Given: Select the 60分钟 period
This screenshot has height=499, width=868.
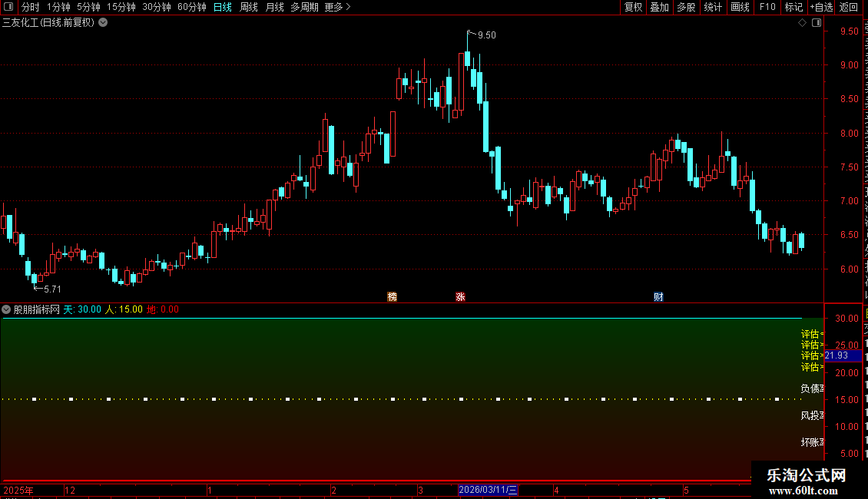Looking at the screenshot, I should pos(192,7).
